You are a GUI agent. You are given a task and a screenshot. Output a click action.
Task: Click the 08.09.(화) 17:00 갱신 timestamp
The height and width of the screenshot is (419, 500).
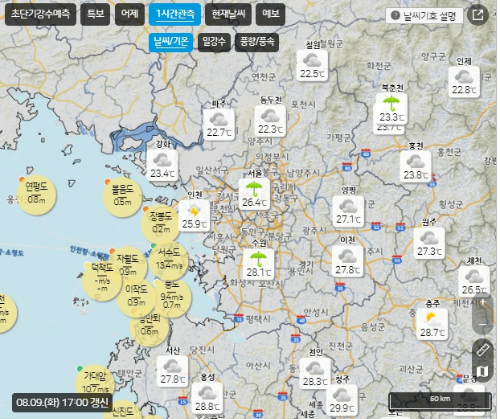click(62, 402)
